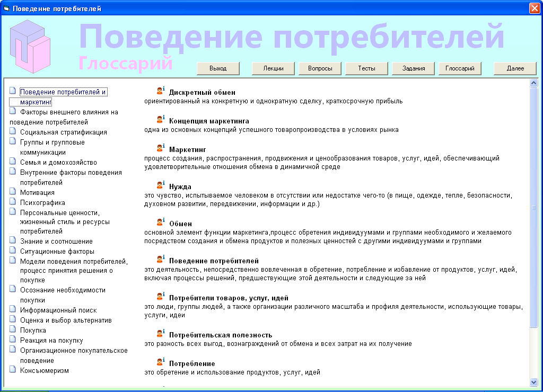Click the page icon next to 'Оценка и выбор альтернатив'
Image resolution: width=543 pixels, height=392 pixels.
click(13, 319)
